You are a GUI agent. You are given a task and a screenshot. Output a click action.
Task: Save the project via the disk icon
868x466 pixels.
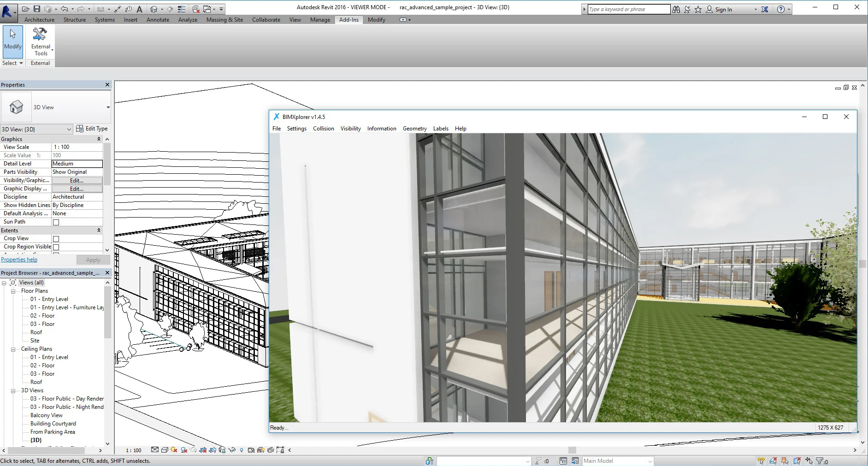(37, 9)
